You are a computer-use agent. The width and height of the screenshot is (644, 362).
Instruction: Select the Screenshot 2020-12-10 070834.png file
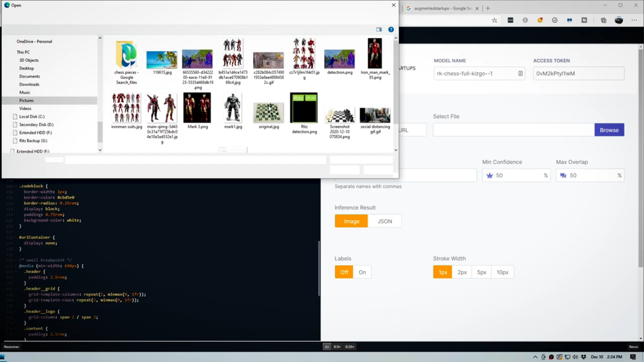[x=339, y=123]
